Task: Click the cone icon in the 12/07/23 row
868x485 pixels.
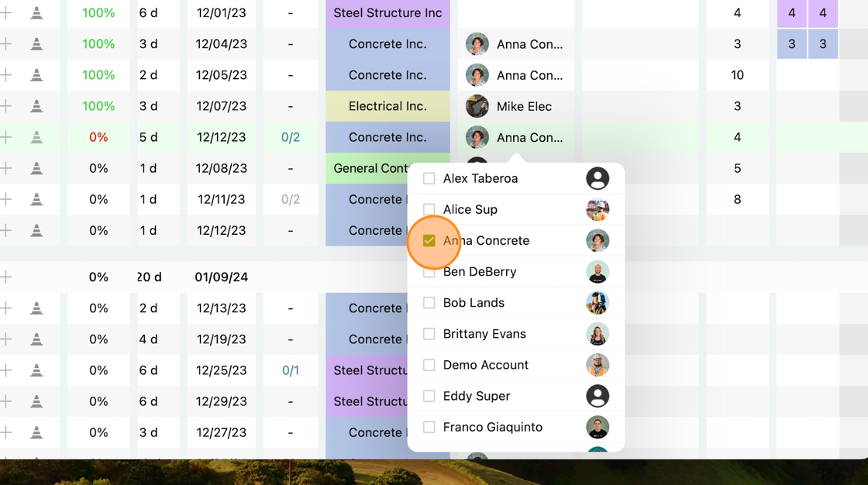Action: tap(36, 105)
